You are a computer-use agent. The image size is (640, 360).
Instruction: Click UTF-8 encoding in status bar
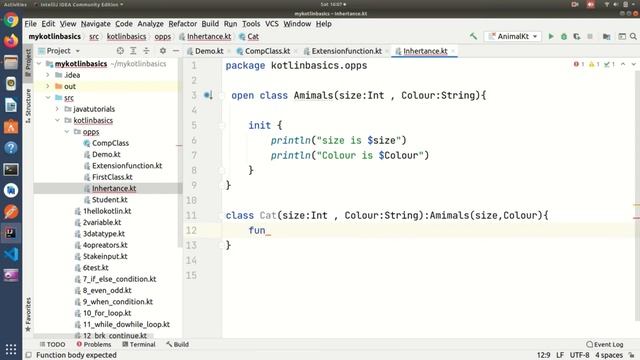pos(580,355)
